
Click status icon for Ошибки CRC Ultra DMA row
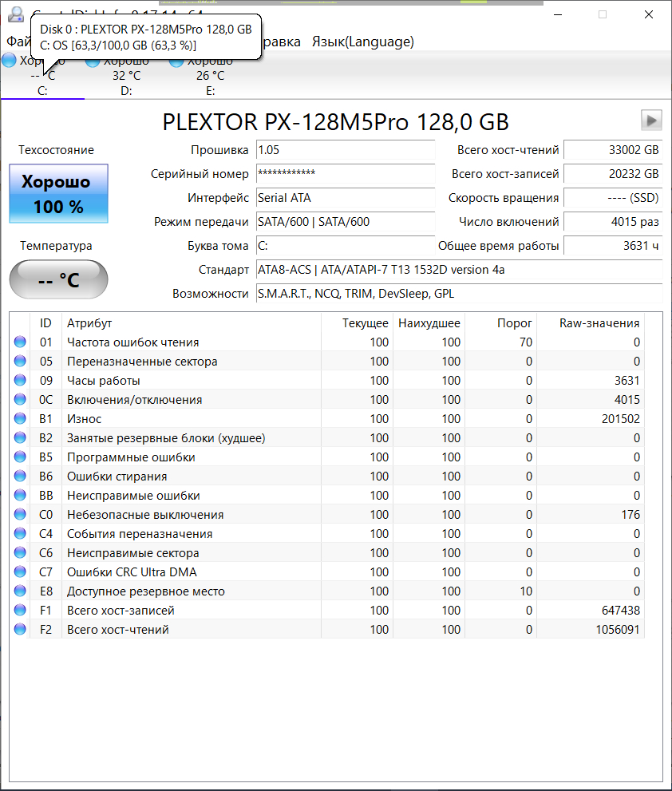20,572
